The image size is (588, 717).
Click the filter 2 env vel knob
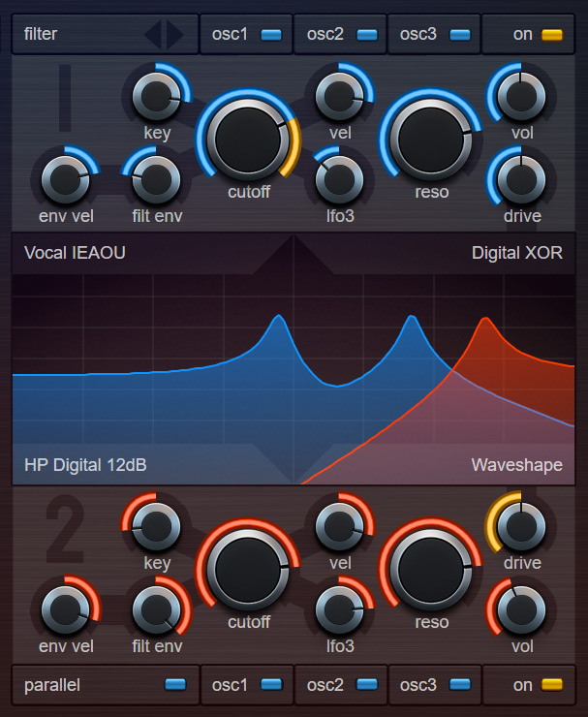pyautogui.click(x=66, y=608)
